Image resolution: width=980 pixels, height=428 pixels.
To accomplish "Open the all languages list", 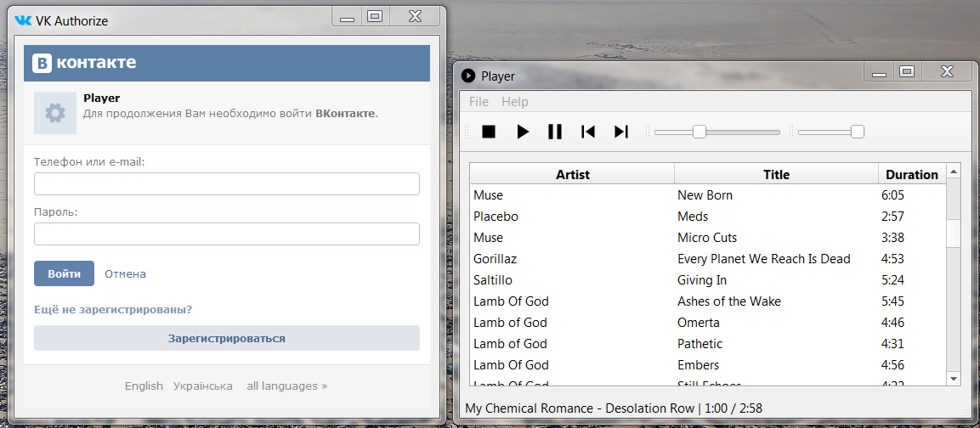I will pyautogui.click(x=287, y=386).
